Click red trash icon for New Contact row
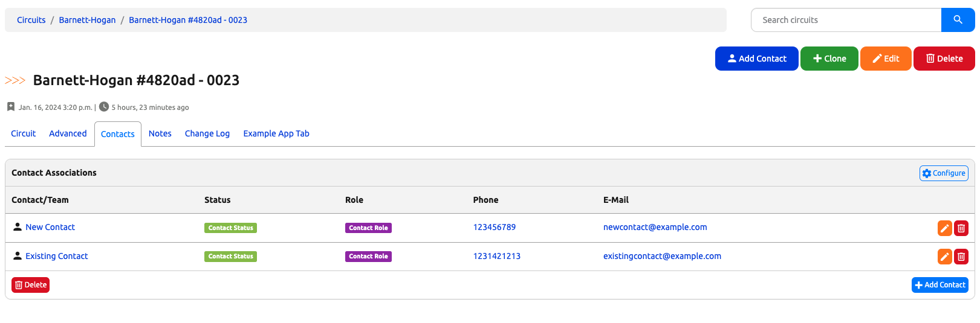Viewport: 980px width, 323px height. click(x=961, y=228)
